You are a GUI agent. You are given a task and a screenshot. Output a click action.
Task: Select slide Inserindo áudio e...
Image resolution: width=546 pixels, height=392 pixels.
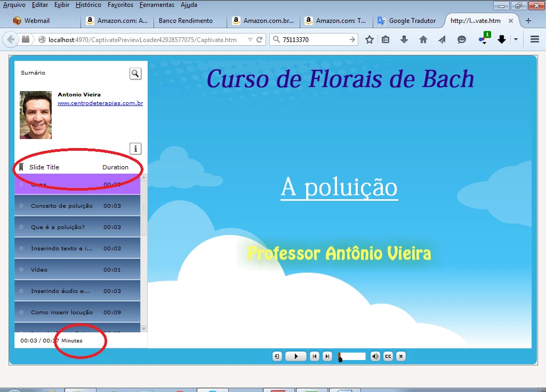point(77,291)
